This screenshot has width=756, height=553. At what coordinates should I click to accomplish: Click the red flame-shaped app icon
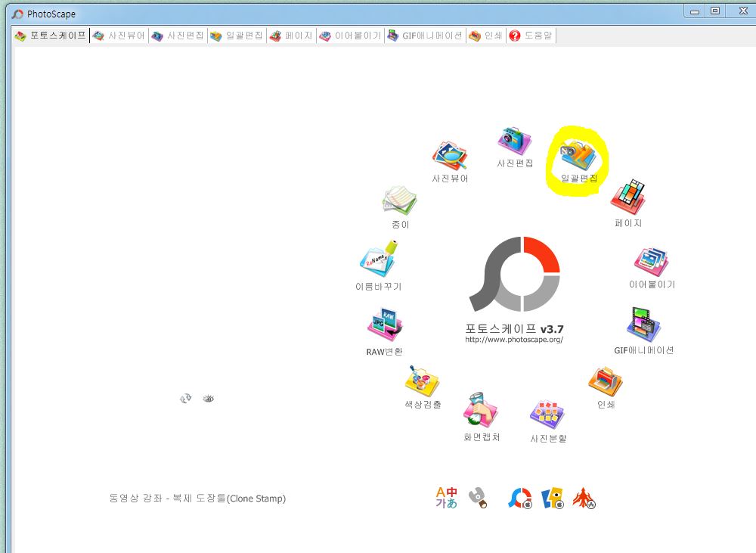pyautogui.click(x=584, y=498)
